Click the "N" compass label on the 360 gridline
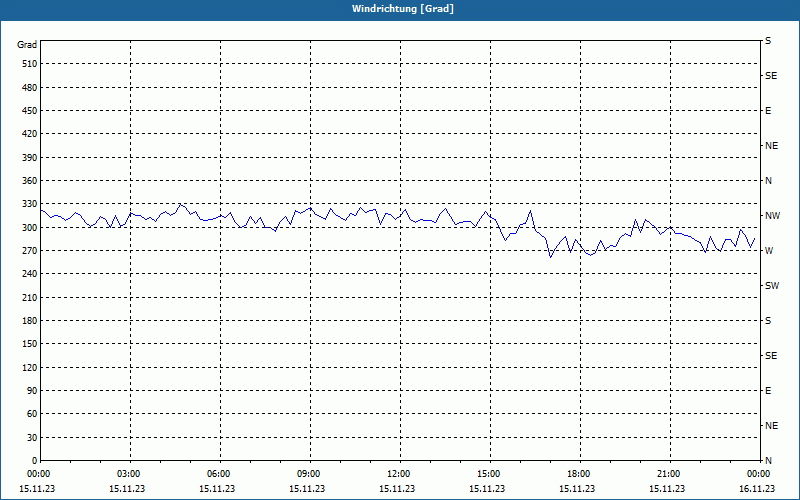This screenshot has height=500, width=800. [x=768, y=181]
